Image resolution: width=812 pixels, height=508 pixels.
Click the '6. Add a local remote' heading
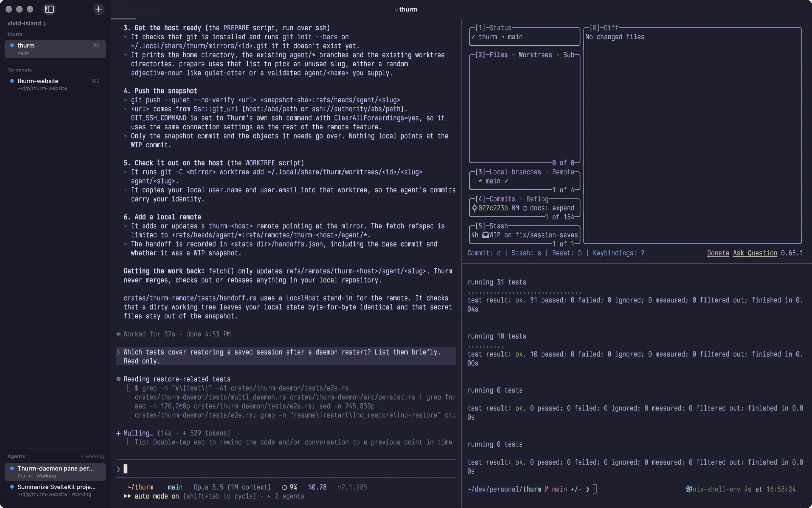[x=162, y=217]
